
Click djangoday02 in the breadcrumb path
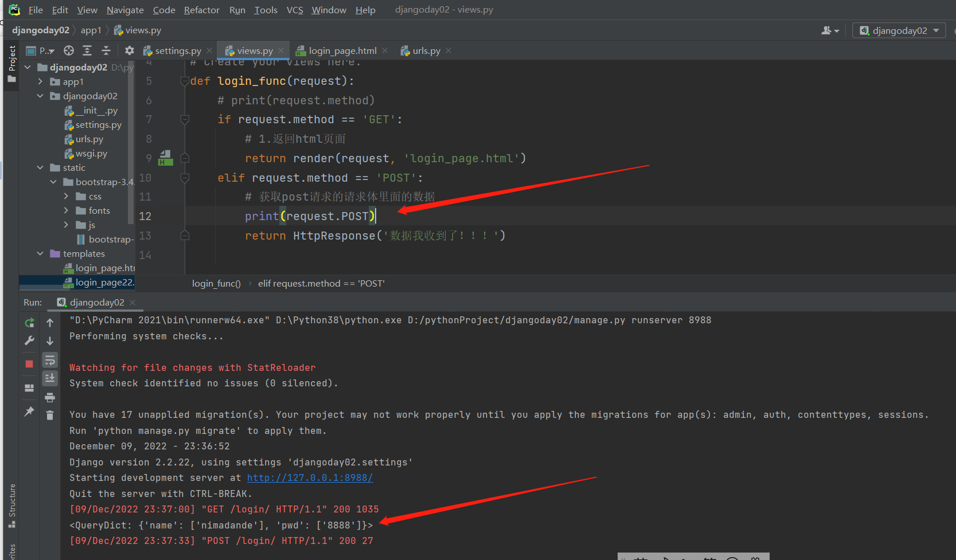[x=40, y=30]
